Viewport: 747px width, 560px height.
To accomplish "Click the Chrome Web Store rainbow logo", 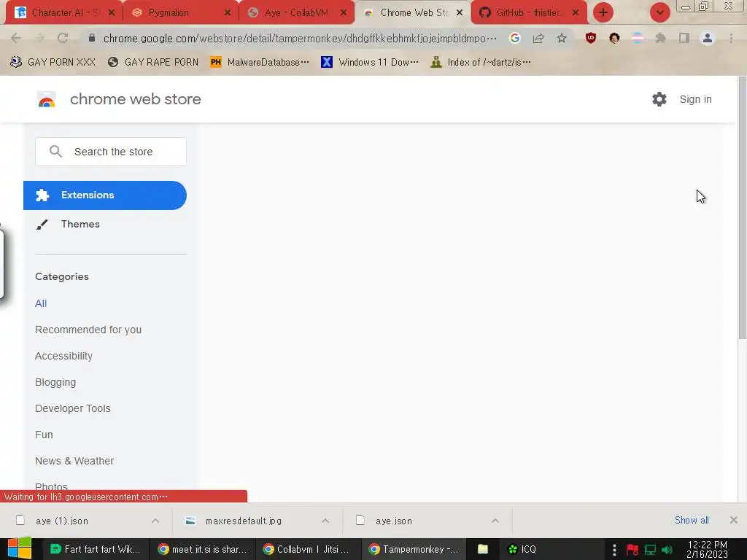I will [47, 99].
